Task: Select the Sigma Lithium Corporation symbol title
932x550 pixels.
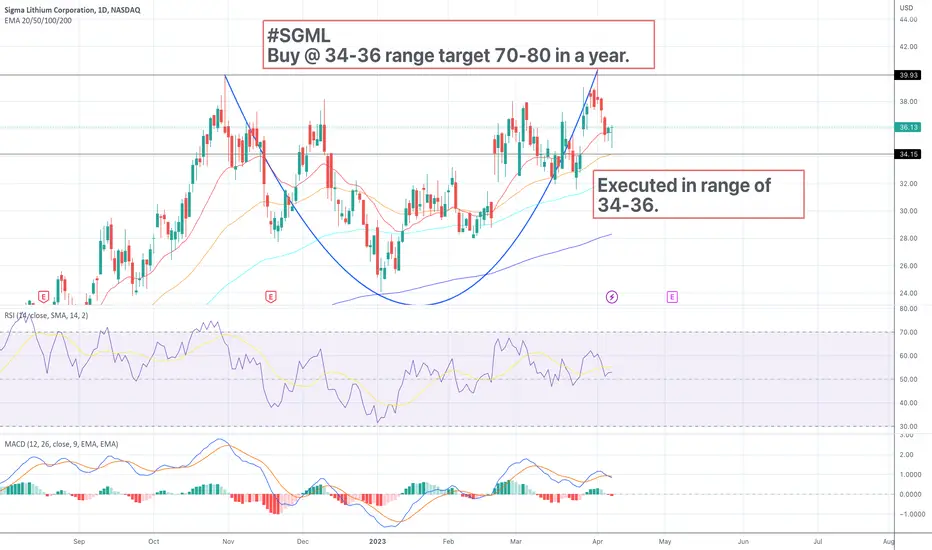Action: 73,10
